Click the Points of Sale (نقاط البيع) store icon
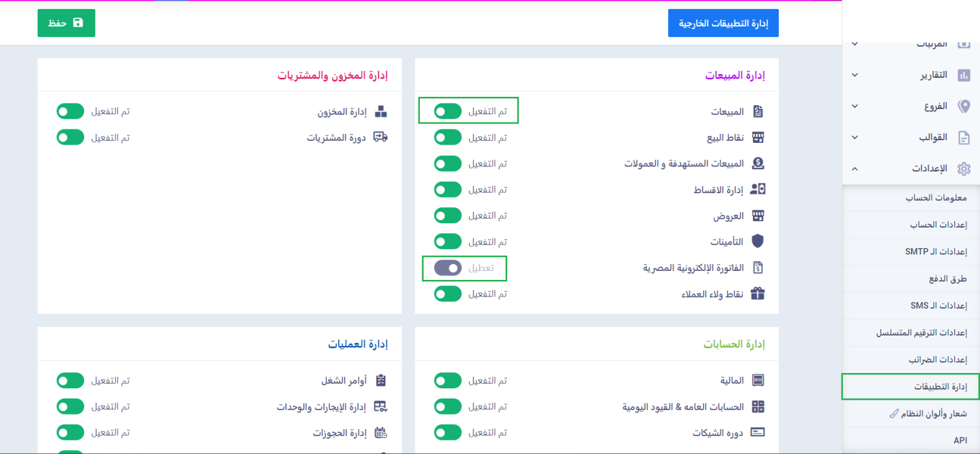This screenshot has width=980, height=454. pos(757,138)
